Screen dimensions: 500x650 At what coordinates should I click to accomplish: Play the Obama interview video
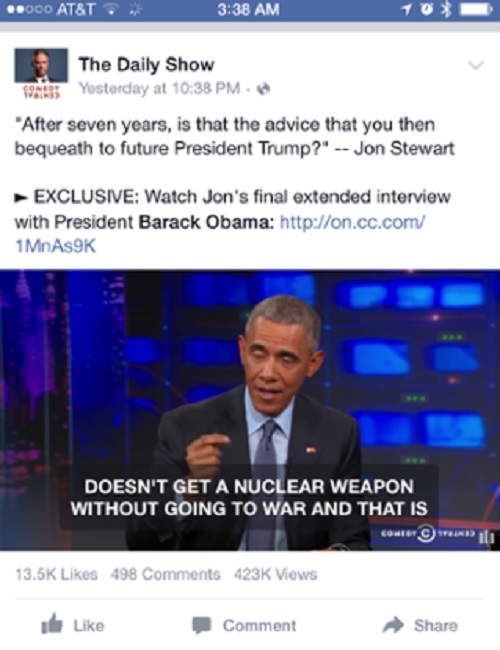pyautogui.click(x=250, y=410)
